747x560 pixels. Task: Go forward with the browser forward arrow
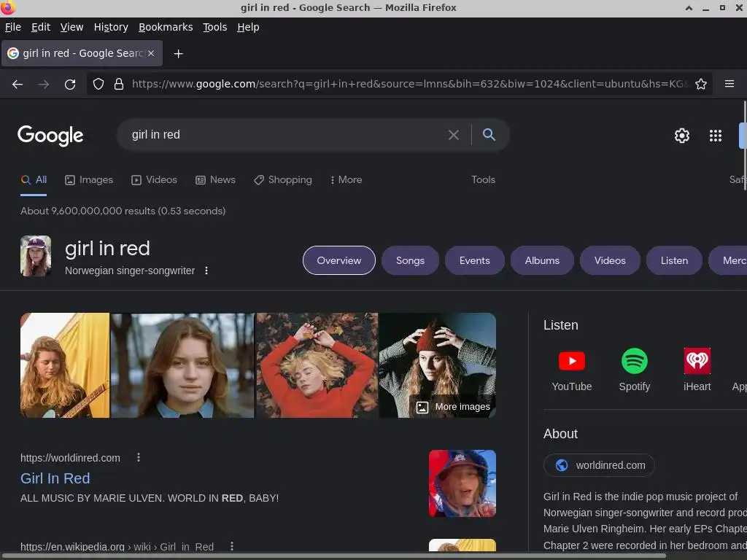click(x=43, y=85)
